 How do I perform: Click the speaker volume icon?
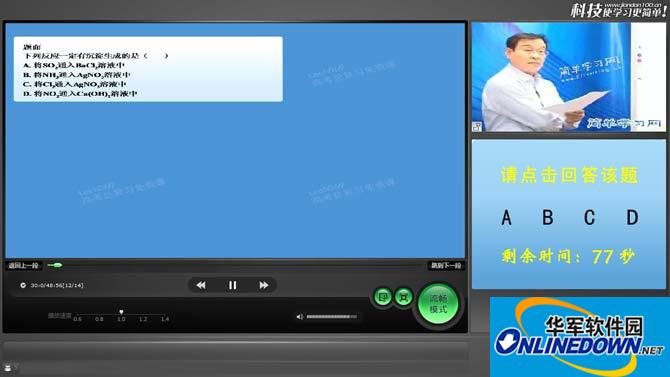(300, 317)
